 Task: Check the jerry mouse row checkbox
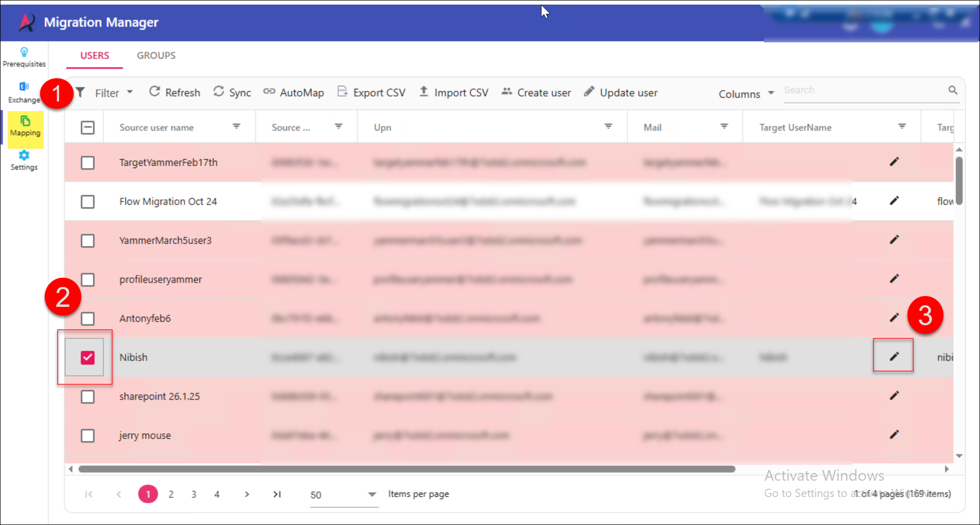[x=88, y=436]
